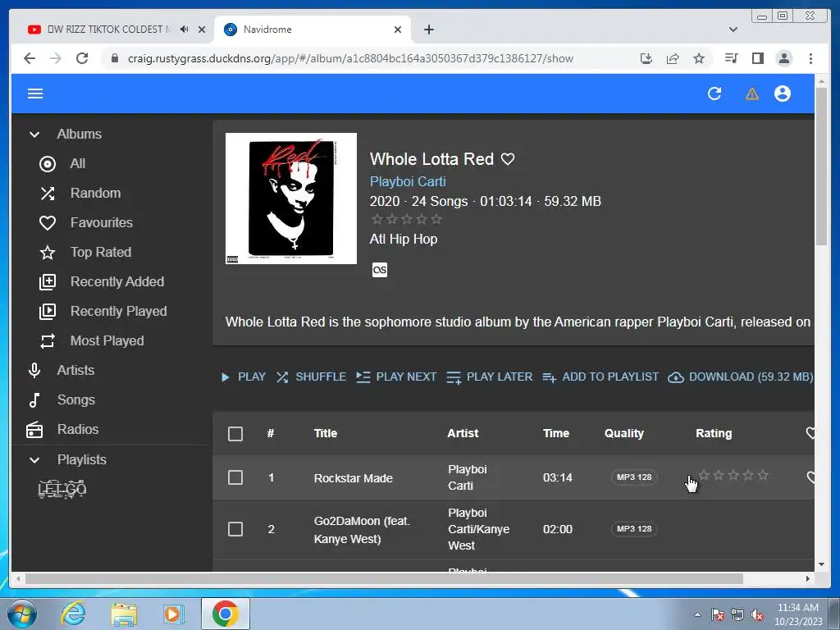The width and height of the screenshot is (840, 630).
Task: Click the Whole Lotta Red album cover
Action: point(291,199)
